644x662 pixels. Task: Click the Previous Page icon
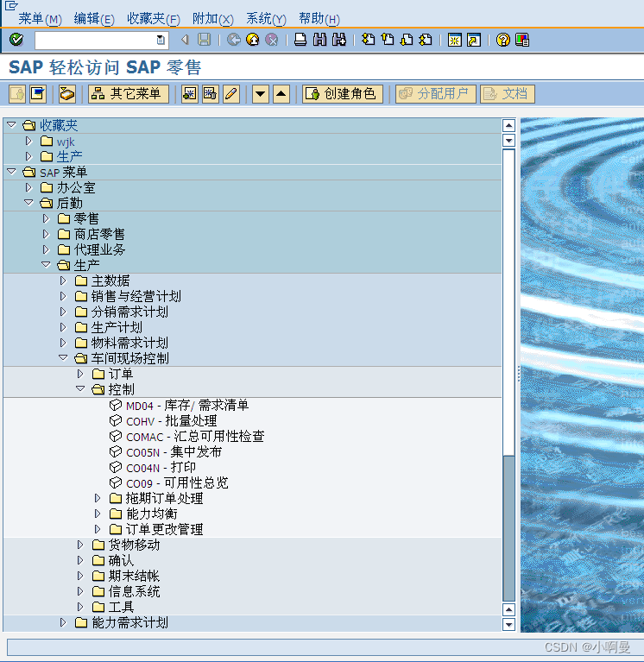click(388, 40)
